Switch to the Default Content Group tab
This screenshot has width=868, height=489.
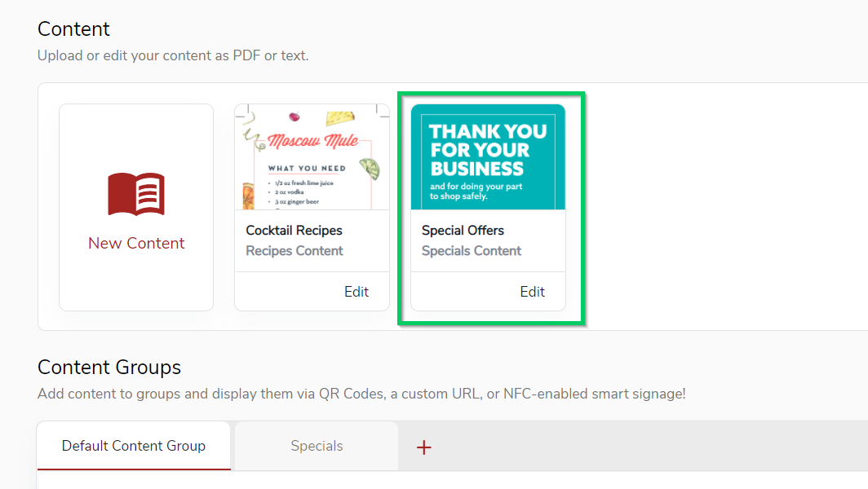[134, 446]
